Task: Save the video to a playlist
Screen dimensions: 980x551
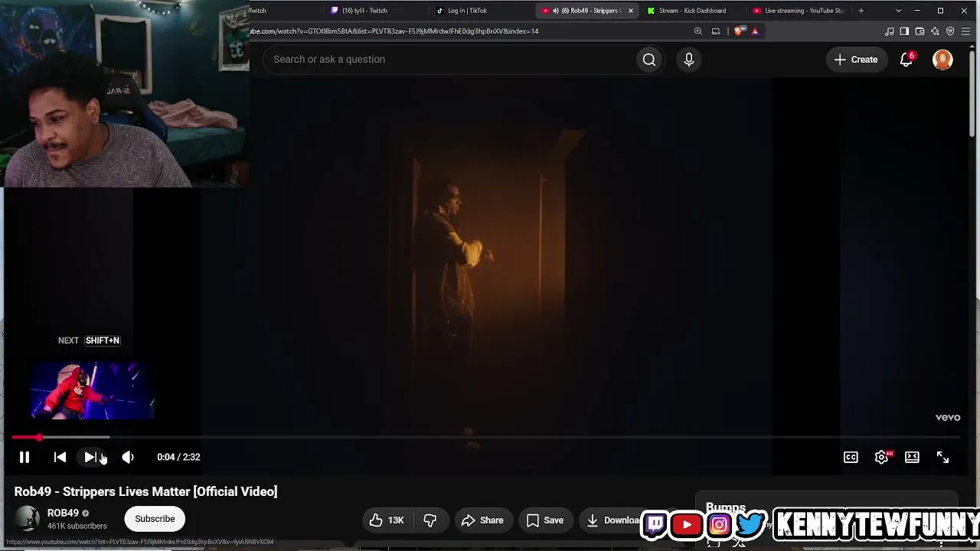Action: click(545, 520)
